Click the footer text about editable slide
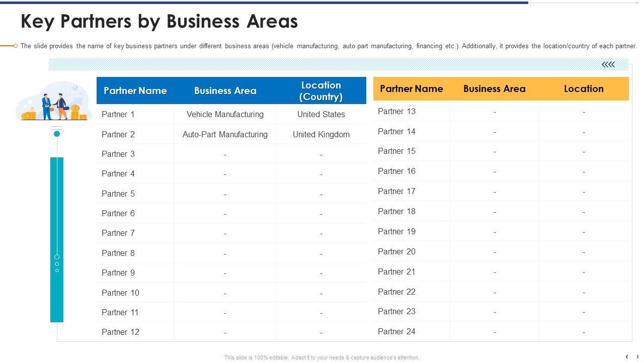This screenshot has height=362, width=644. 321,357
